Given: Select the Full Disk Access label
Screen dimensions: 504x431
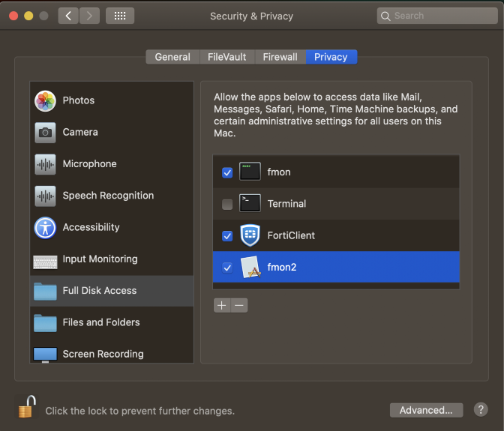Looking at the screenshot, I should pos(100,290).
